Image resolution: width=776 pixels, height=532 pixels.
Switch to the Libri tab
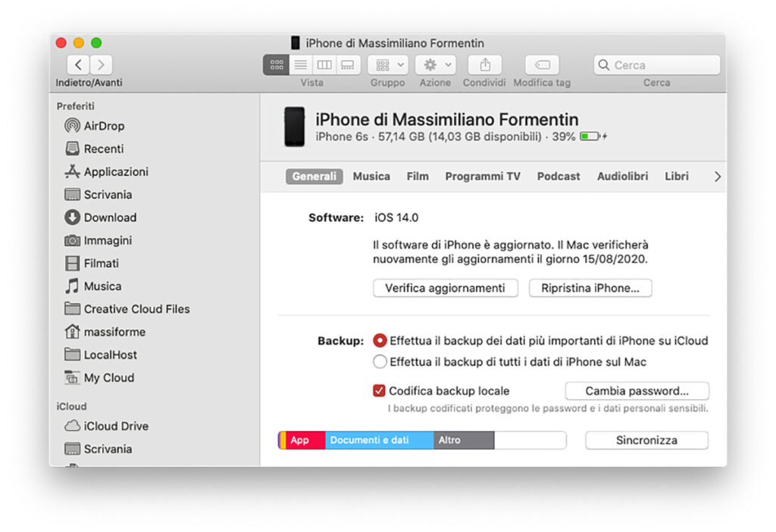pos(677,176)
